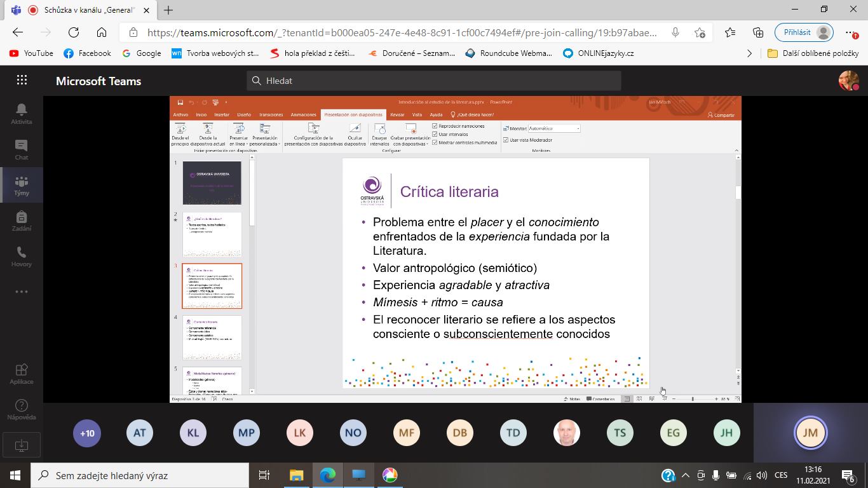
Task: Uncheck Usar intervalos option
Action: click(x=435, y=134)
